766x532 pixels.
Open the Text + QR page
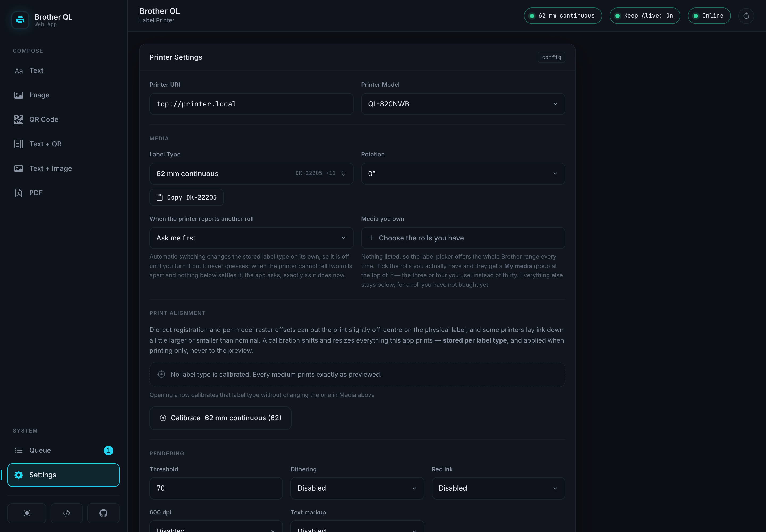point(63,144)
